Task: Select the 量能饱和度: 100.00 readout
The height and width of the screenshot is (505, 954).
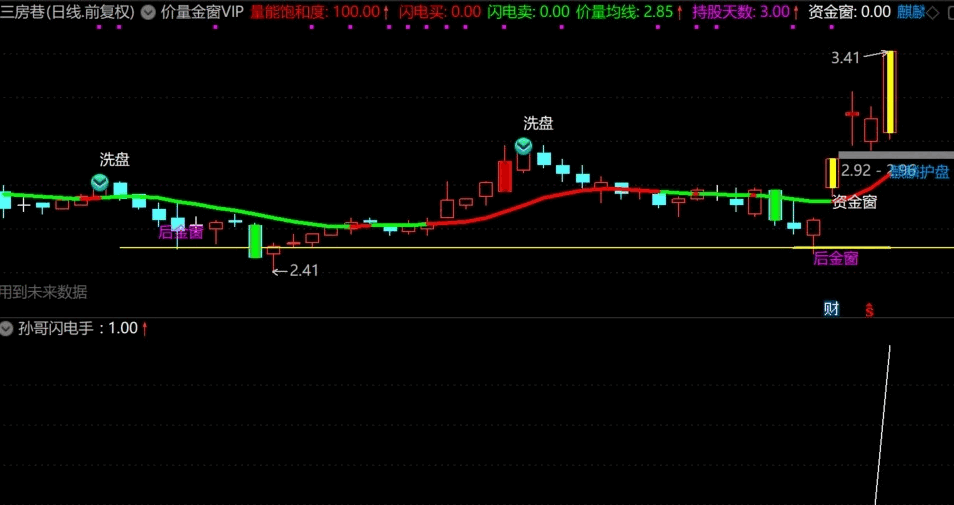Action: [x=319, y=12]
